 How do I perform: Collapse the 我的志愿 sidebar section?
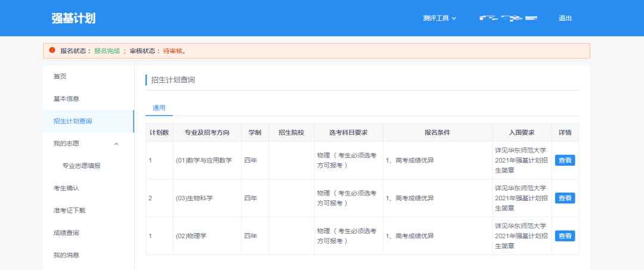tap(116, 144)
